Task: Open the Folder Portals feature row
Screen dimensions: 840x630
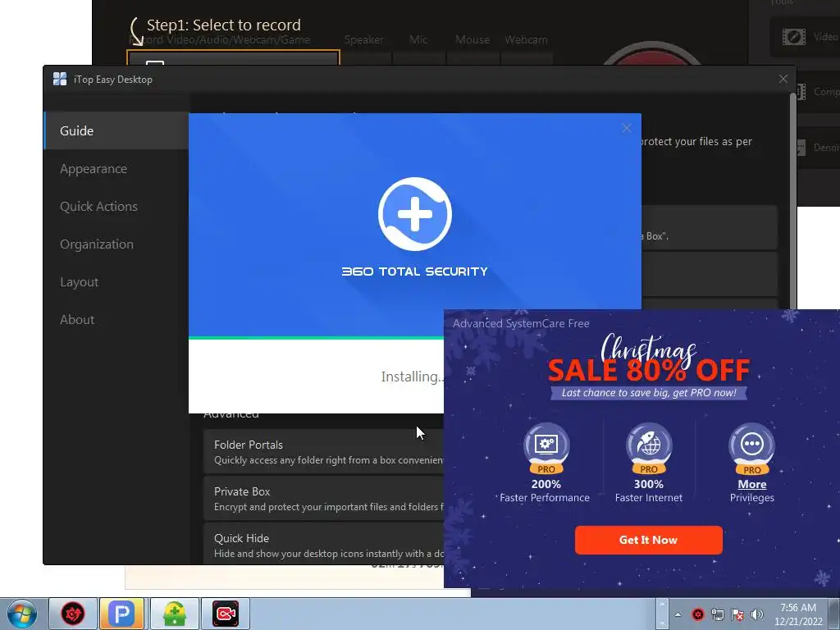Action: click(323, 452)
